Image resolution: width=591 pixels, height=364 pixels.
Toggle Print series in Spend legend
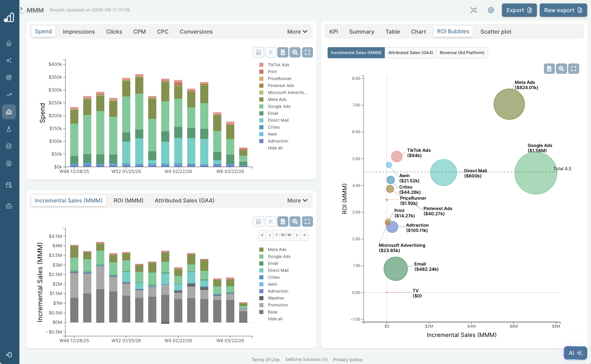pos(268,72)
